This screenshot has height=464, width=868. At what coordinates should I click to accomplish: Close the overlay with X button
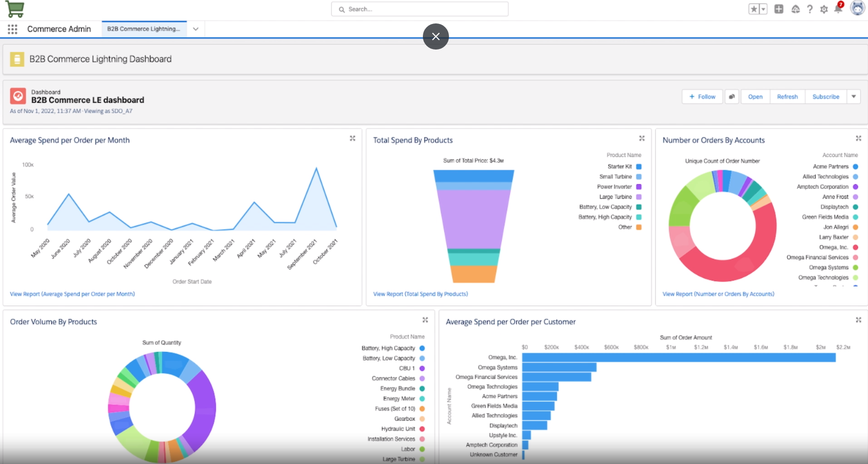click(x=436, y=36)
